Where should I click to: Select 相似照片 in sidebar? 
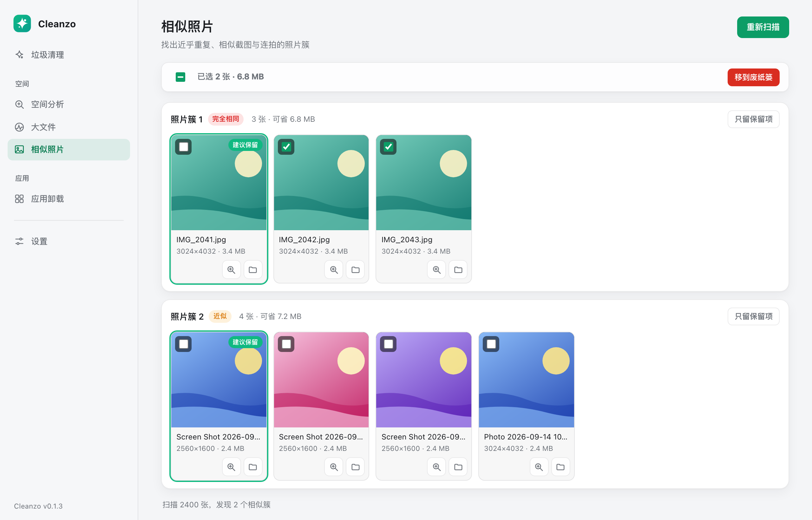pos(69,150)
